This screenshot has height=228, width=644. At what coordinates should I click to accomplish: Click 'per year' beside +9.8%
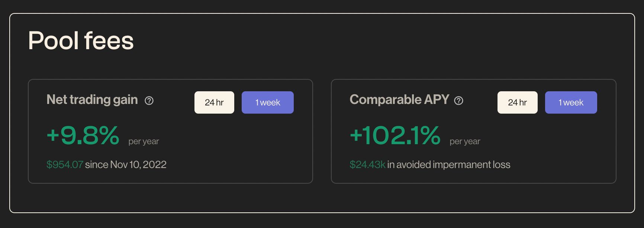pos(144,142)
